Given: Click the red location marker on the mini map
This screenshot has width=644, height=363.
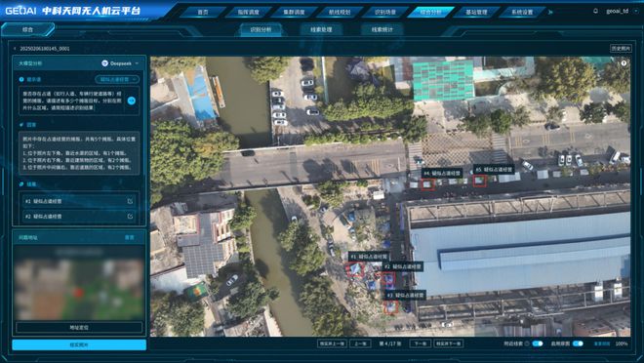Looking at the screenshot, I should pos(78,293).
